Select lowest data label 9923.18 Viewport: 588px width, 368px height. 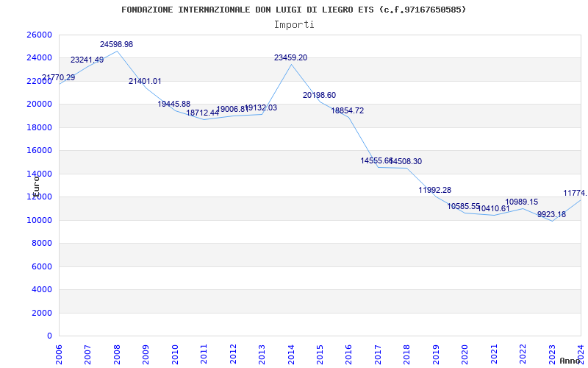[x=552, y=214]
